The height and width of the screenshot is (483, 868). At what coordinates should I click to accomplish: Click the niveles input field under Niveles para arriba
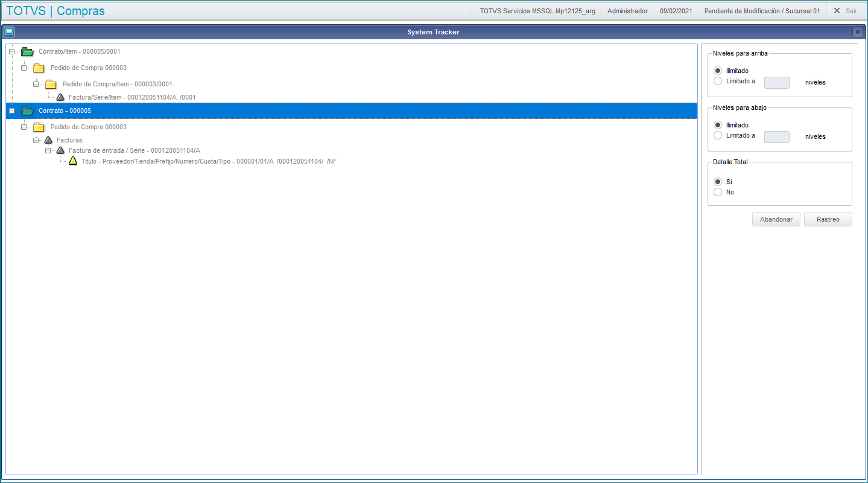click(x=777, y=82)
